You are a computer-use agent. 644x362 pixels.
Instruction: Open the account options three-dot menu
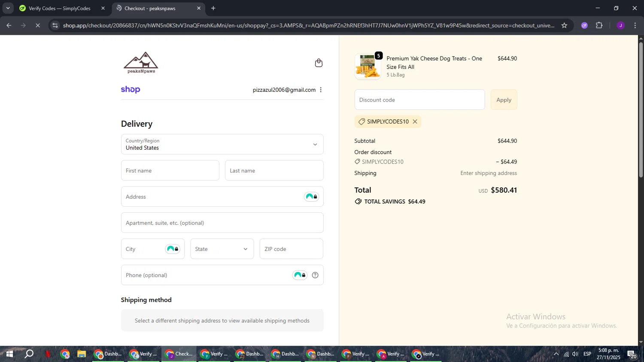[321, 90]
